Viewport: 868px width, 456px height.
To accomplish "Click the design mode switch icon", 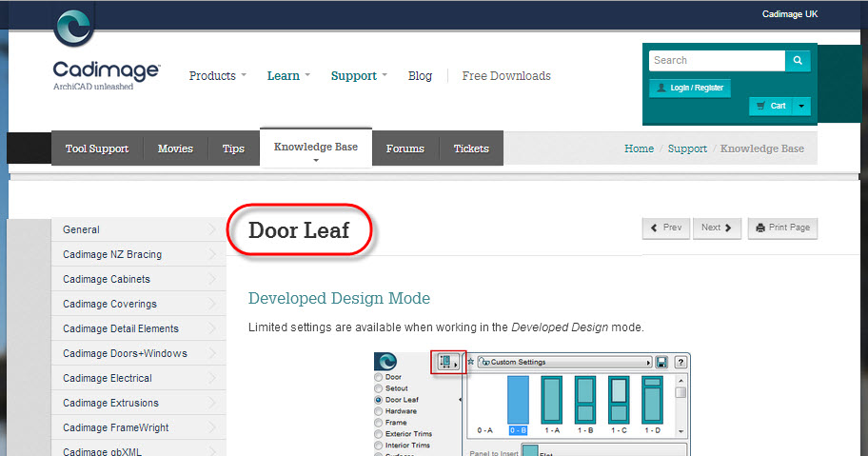I will click(x=448, y=363).
